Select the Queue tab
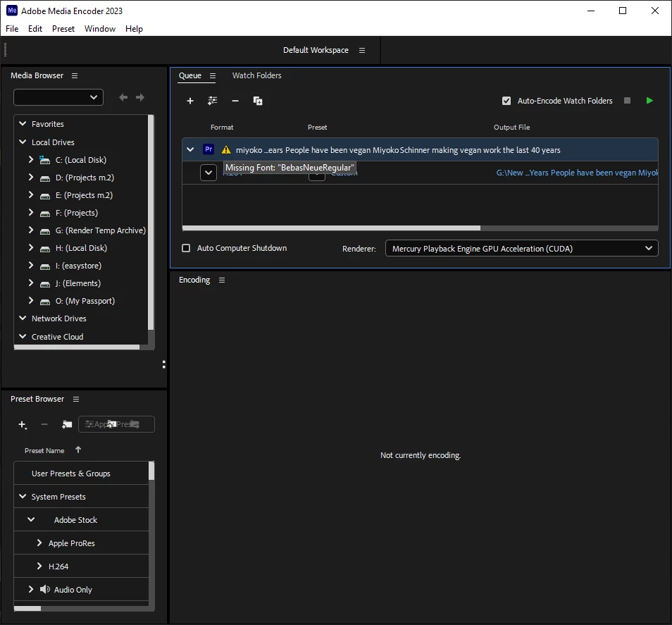 pyautogui.click(x=190, y=75)
